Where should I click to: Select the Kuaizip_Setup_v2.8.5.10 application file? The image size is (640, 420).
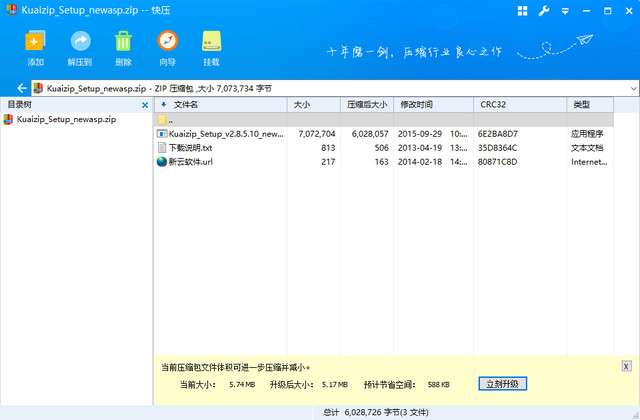[384, 133]
